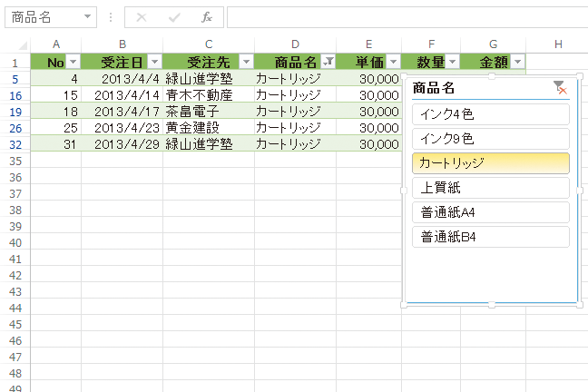The height and width of the screenshot is (392, 588).
Task: Click date cell 2013/4/23
Action: pyautogui.click(x=122, y=128)
